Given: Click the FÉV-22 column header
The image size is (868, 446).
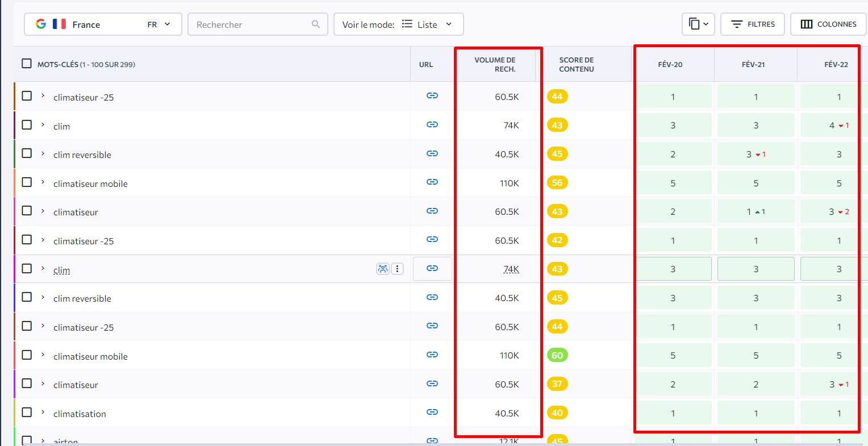Looking at the screenshot, I should 836,64.
